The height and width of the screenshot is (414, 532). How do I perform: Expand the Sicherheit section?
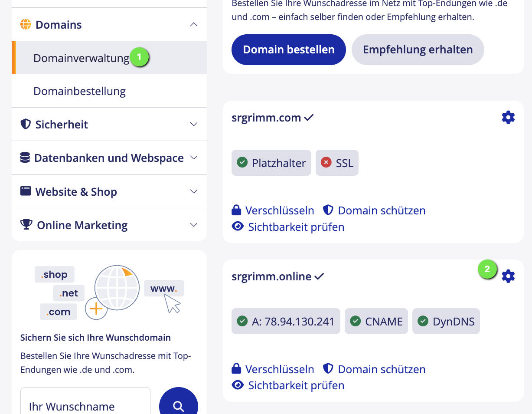pyautogui.click(x=194, y=125)
